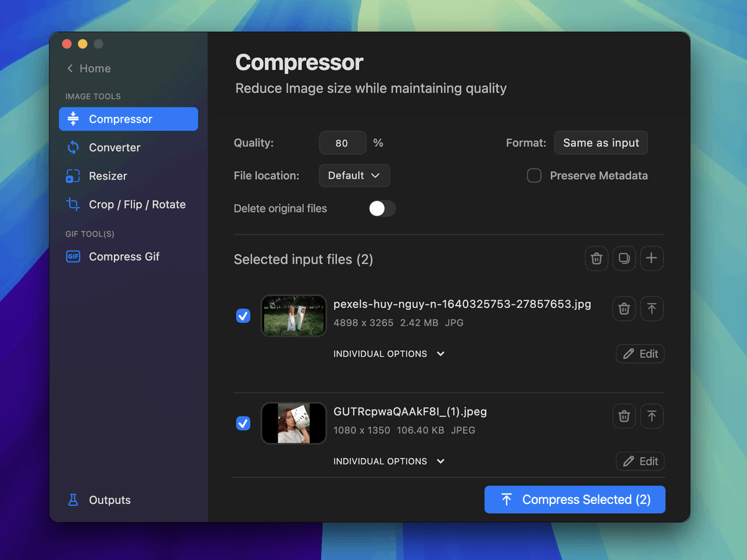747x560 pixels.
Task: Click the Compressor sidebar icon
Action: pyautogui.click(x=73, y=119)
